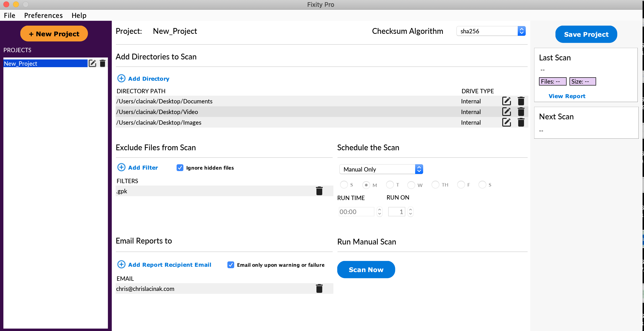The width and height of the screenshot is (644, 331).
Task: Click Internal drive type for Video row
Action: click(x=471, y=112)
